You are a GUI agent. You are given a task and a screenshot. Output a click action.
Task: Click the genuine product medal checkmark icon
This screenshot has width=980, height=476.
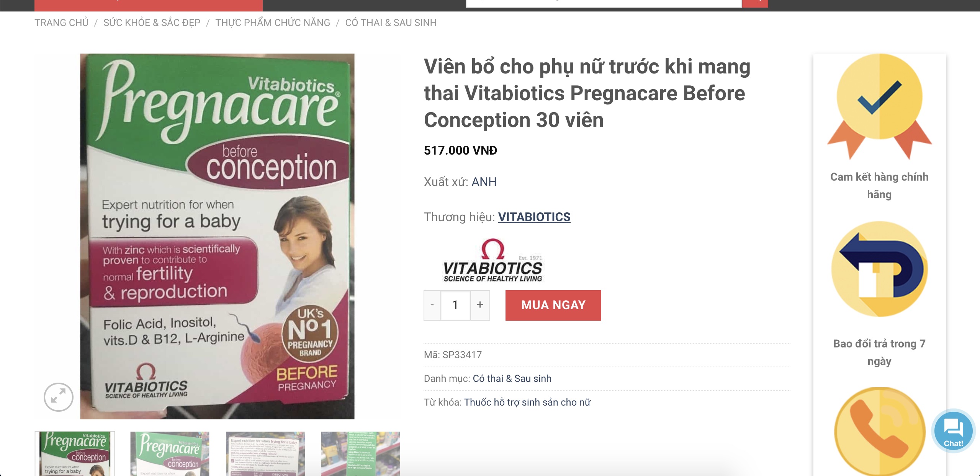[x=879, y=106]
